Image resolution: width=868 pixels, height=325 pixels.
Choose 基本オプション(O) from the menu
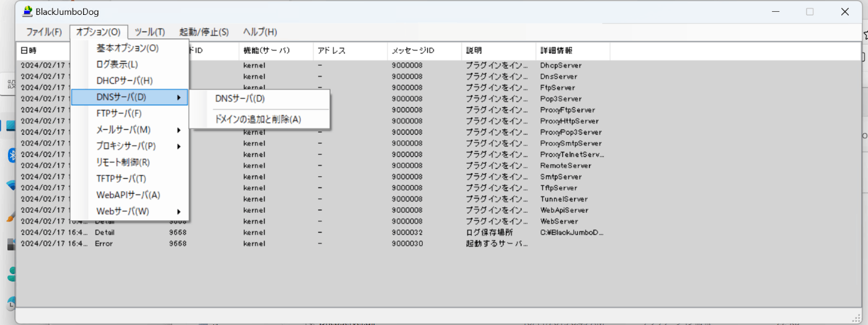[130, 48]
